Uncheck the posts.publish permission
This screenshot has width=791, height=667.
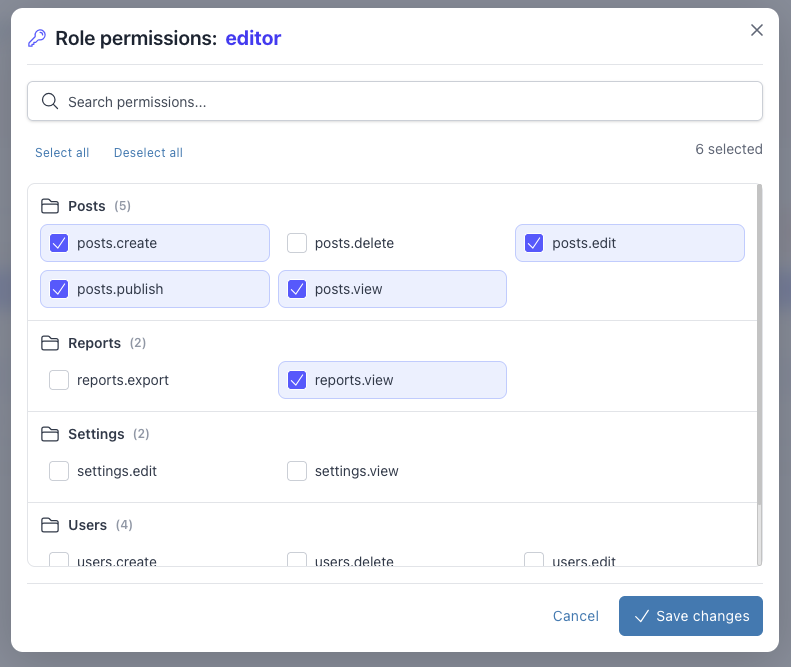59,289
